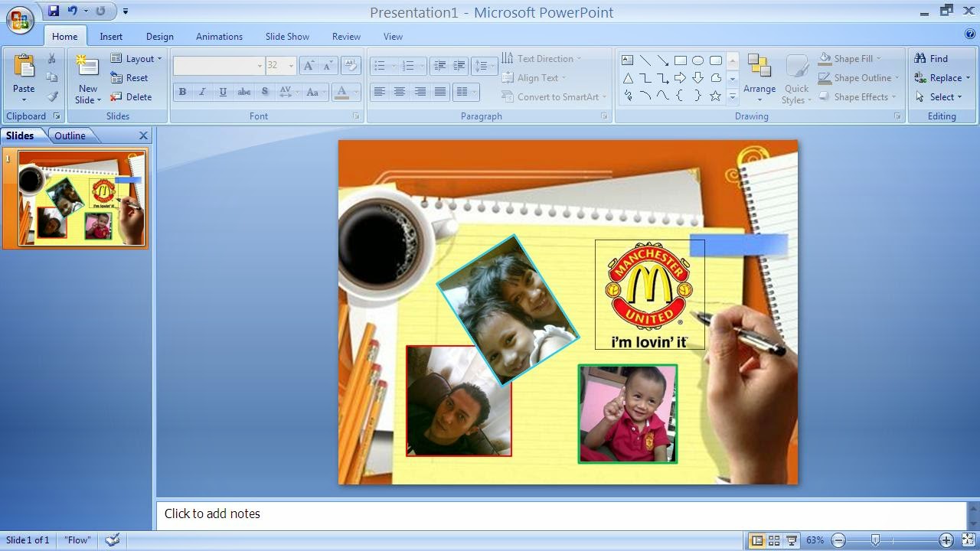The image size is (980, 551).
Task: Align text left
Action: coord(379,92)
